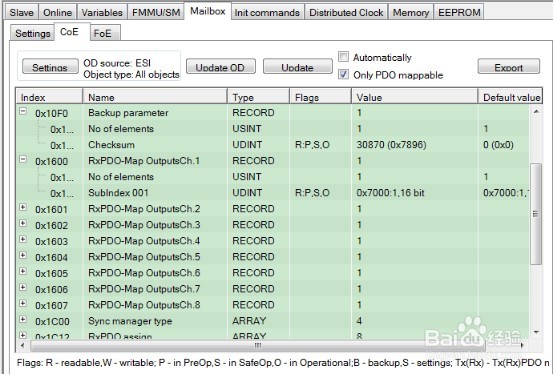This screenshot has width=554, height=375.
Task: Expand the 0x1602 tree node
Action: tap(23, 223)
